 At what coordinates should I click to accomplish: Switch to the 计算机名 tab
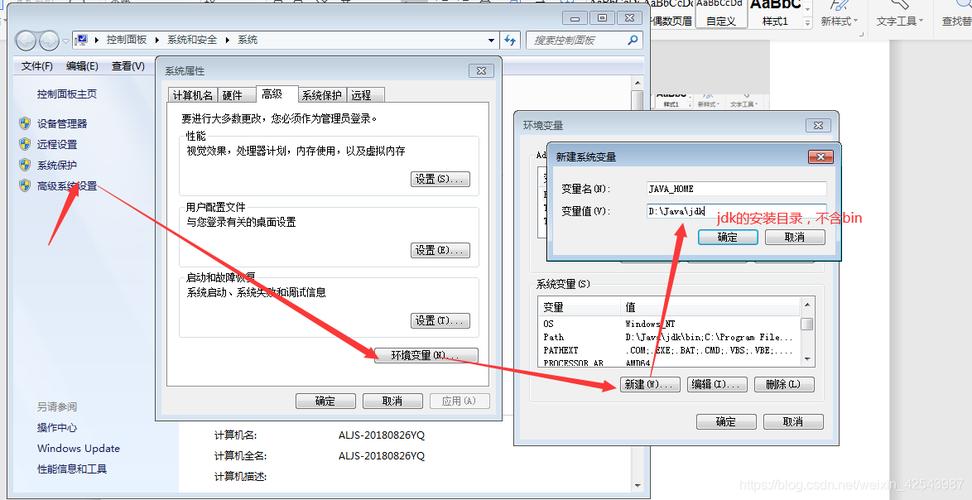[x=193, y=95]
